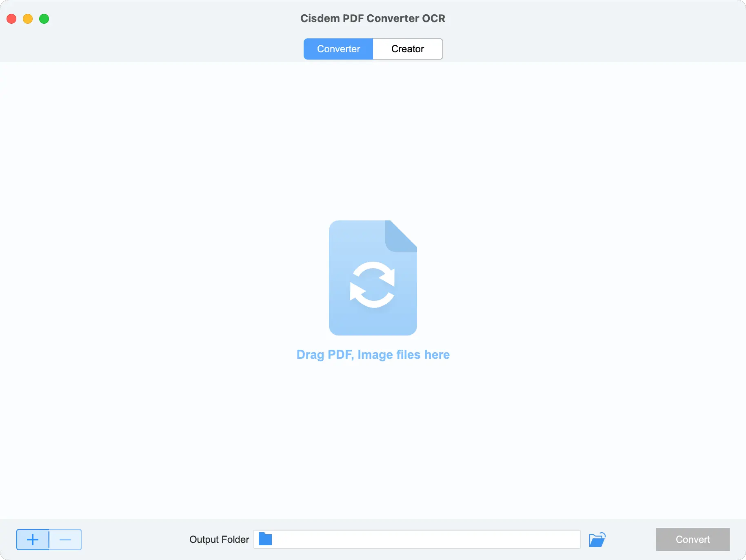Switch to the Creator tab
746x560 pixels.
click(408, 49)
